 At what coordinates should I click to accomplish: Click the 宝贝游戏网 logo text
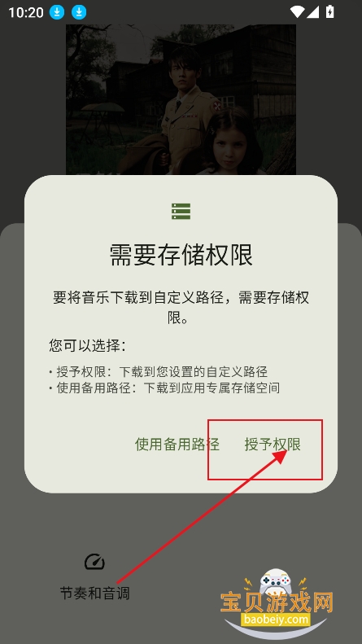(277, 602)
